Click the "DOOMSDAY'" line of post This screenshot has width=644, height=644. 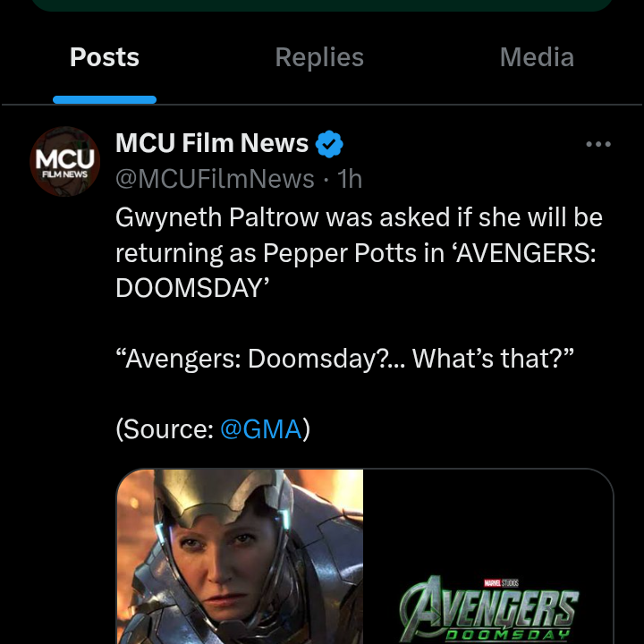tap(192, 288)
